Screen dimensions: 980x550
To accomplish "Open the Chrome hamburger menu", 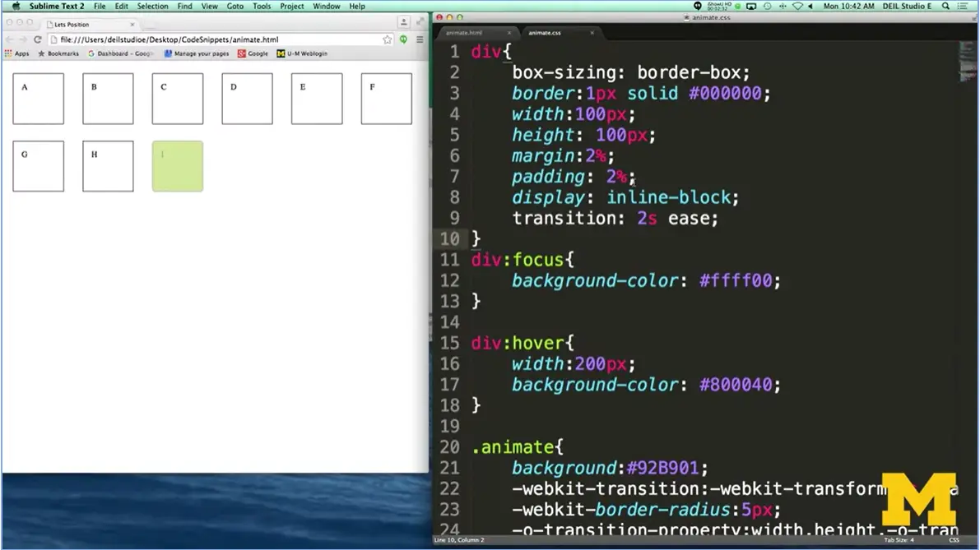I will tap(420, 39).
